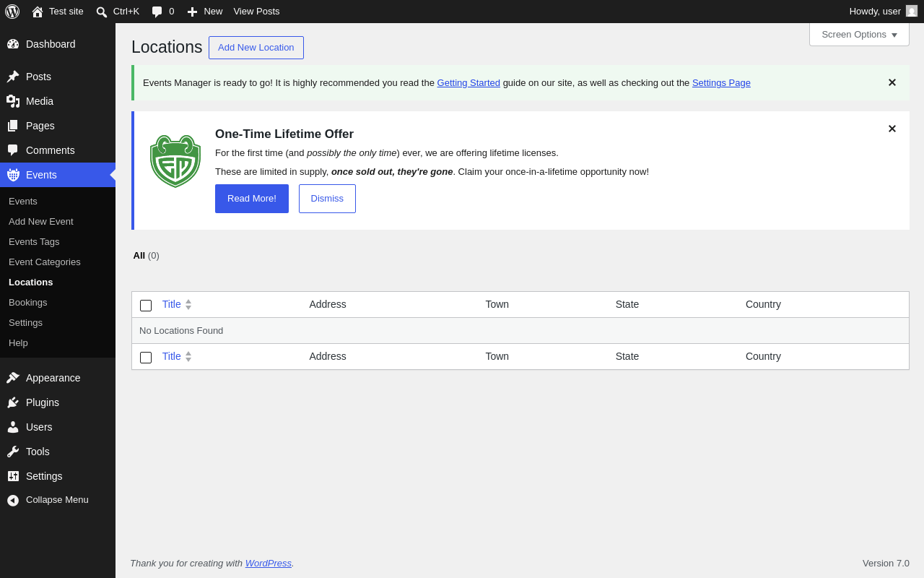Open Tools via the wrench icon
The width and height of the screenshot is (924, 578).
click(13, 452)
